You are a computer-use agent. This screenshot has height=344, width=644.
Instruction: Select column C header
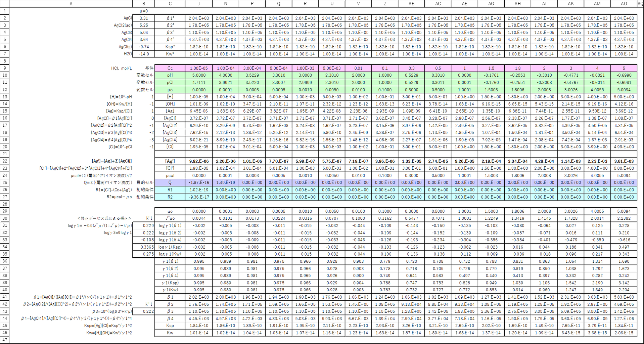point(170,4)
